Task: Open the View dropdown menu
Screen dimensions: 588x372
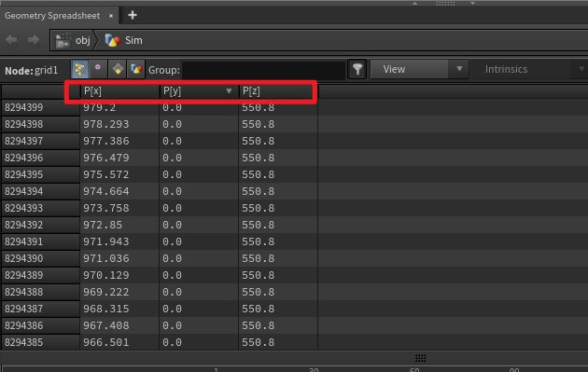Action: [x=419, y=69]
